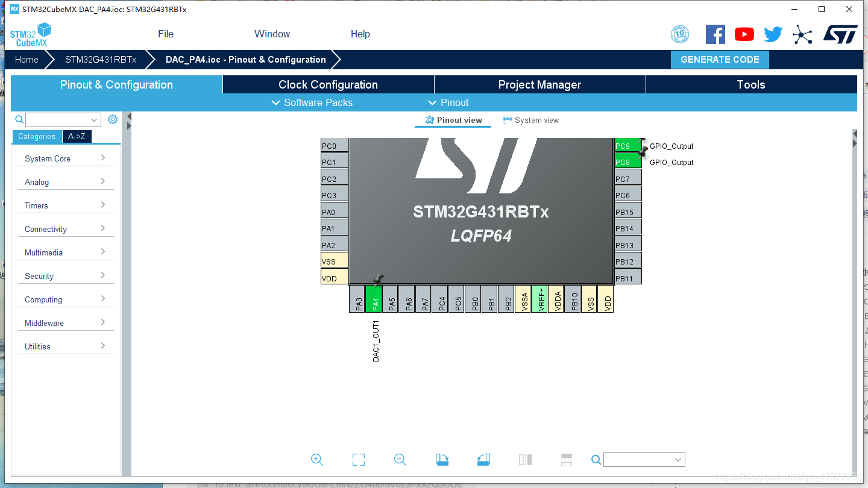This screenshot has height=488, width=868.
Task: Rotate chip counter-clockwise icon
Action: click(x=483, y=460)
